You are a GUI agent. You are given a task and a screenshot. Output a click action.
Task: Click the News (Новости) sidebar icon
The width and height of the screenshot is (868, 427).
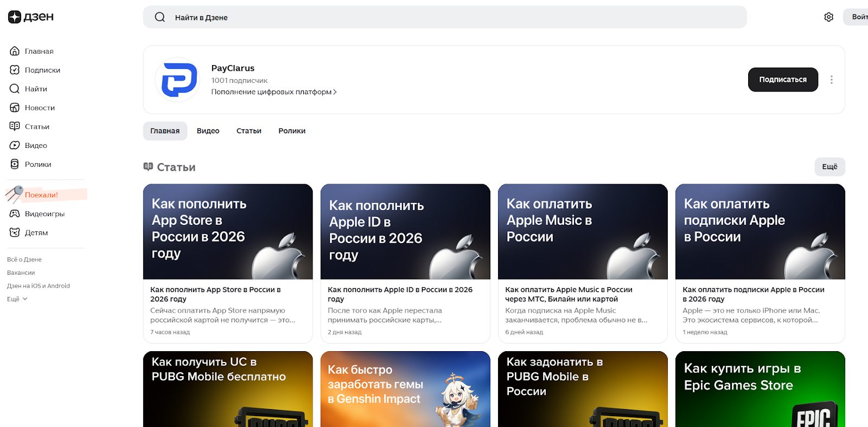pos(15,108)
